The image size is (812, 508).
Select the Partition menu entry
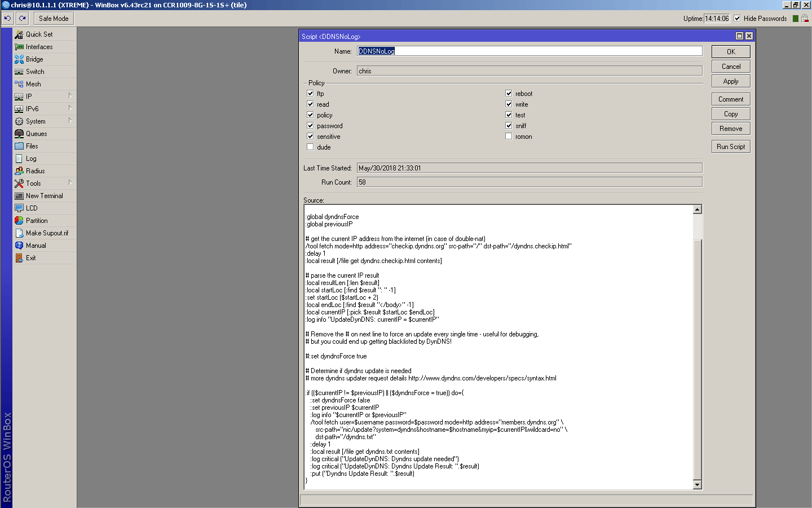pyautogui.click(x=45, y=221)
